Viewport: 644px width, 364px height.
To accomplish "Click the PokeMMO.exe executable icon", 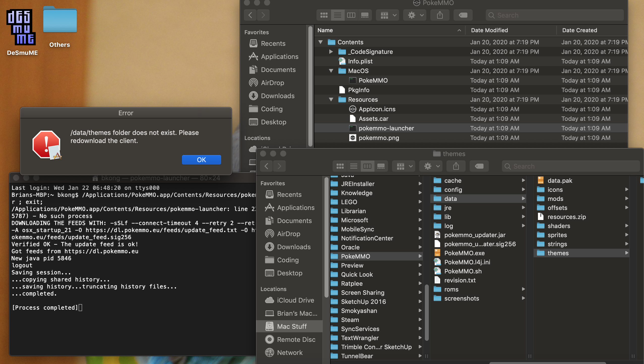I will (437, 253).
